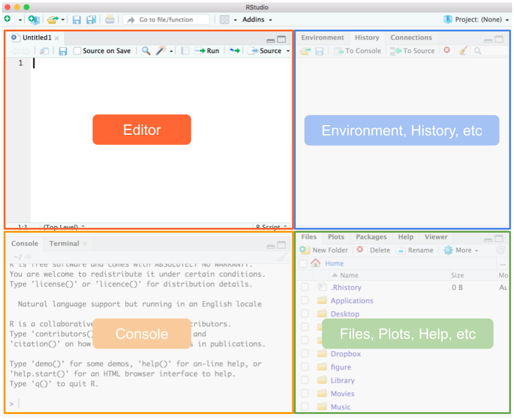Click the Clear Console broom icon
The height and width of the screenshot is (420, 514).
point(282,257)
